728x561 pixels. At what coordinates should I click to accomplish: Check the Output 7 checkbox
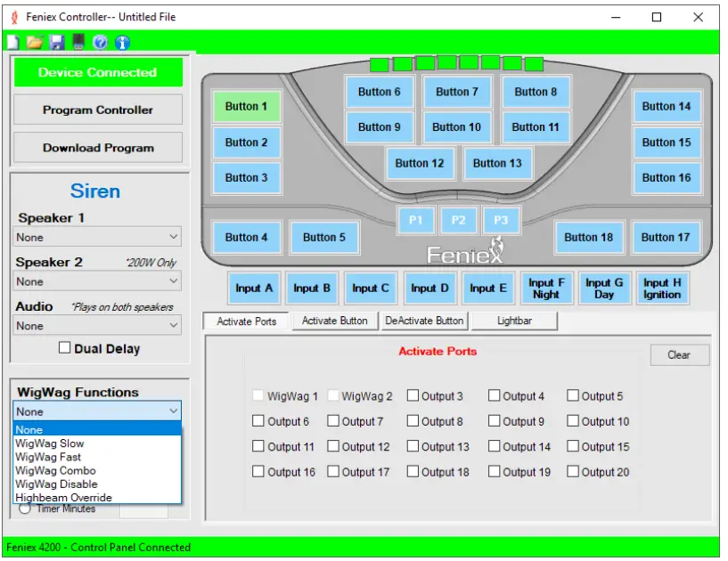point(333,421)
